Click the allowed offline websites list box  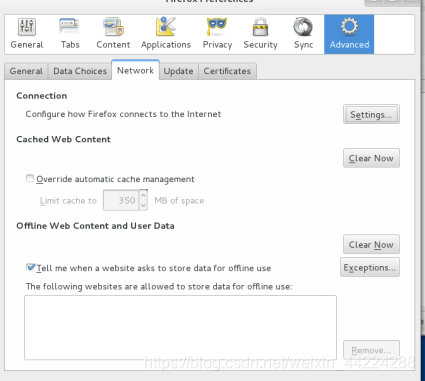pos(180,327)
